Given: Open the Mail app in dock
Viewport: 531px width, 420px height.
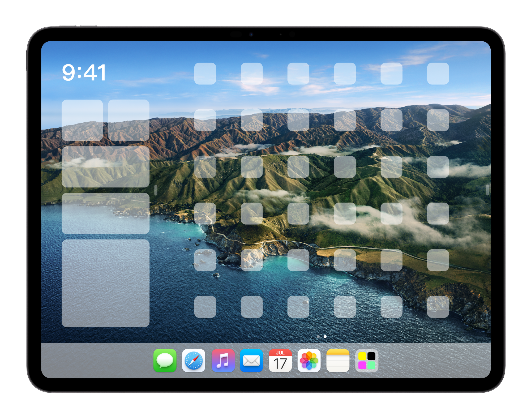Looking at the screenshot, I should coord(251,360).
